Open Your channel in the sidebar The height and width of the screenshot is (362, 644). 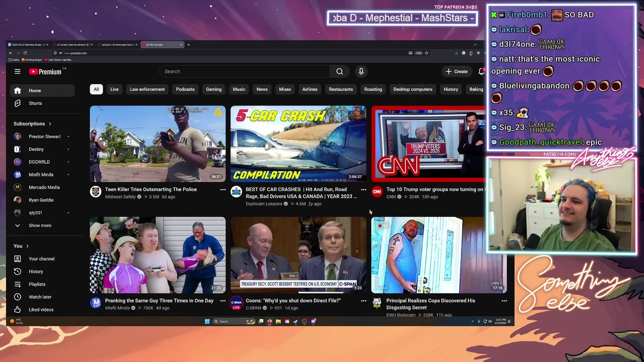[x=42, y=258]
